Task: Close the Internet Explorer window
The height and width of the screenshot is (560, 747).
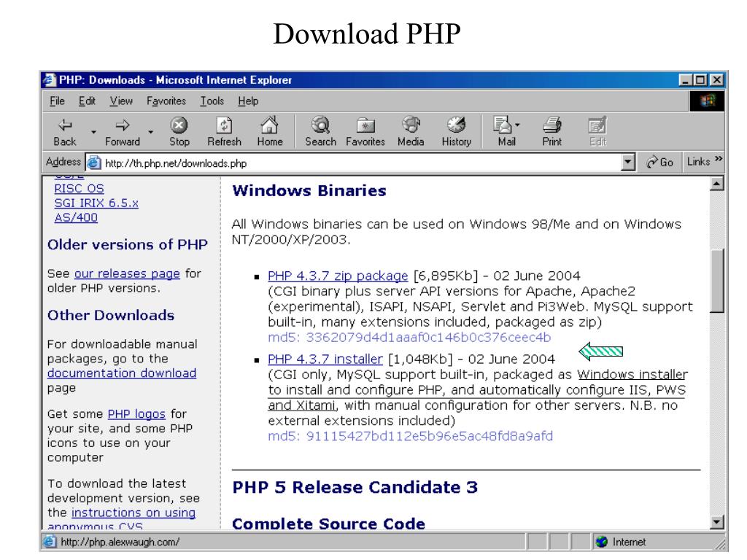Action: pos(716,80)
